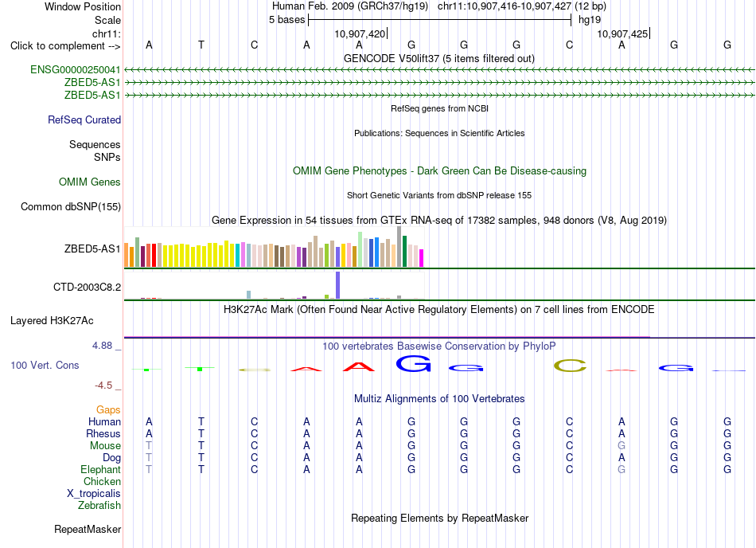The image size is (756, 548).
Task: Click Sequences label of Publications track
Action: click(95, 145)
